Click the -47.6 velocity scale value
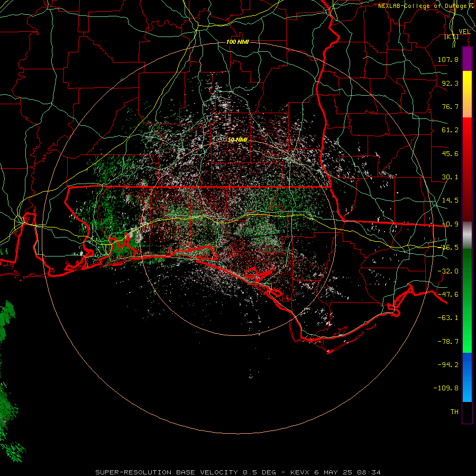 coord(448,295)
